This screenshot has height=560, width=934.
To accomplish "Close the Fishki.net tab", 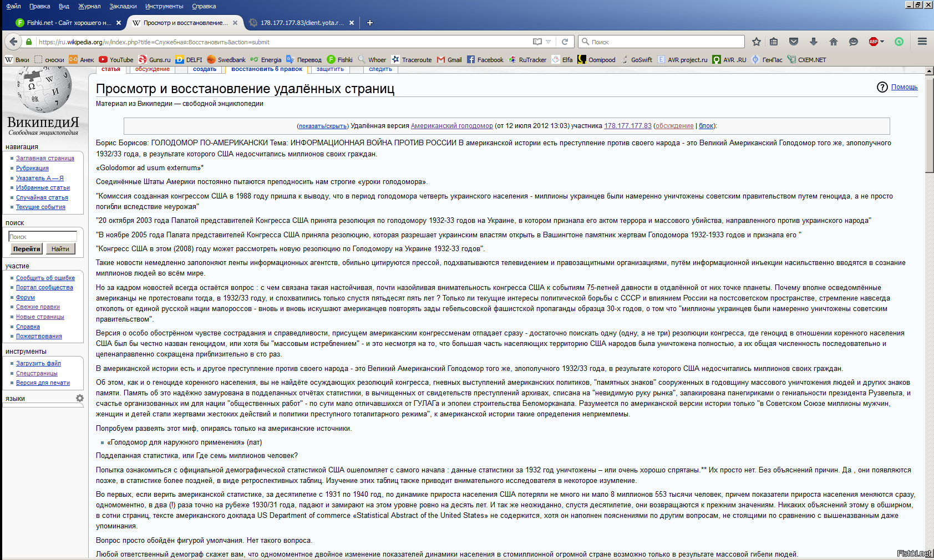I will (x=119, y=23).
